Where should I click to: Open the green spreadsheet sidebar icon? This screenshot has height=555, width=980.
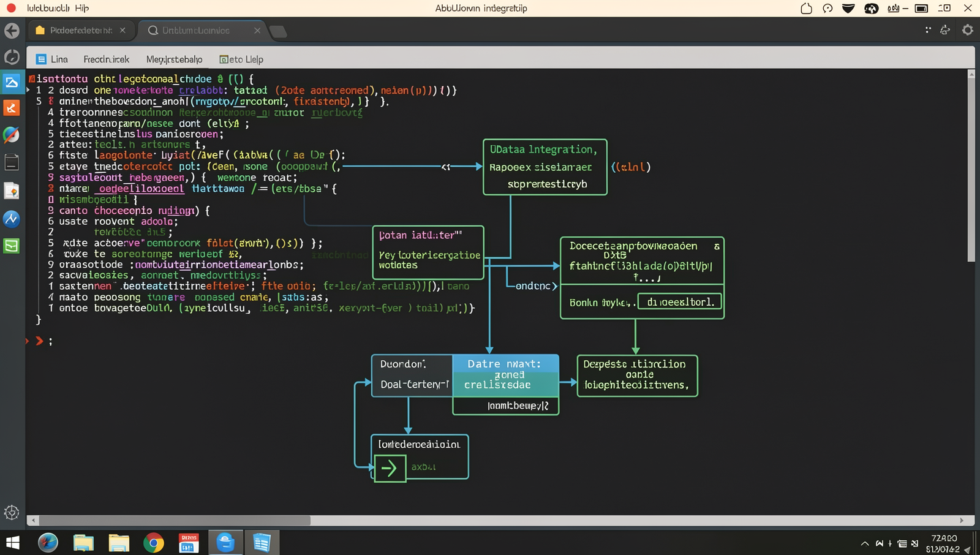(x=12, y=246)
